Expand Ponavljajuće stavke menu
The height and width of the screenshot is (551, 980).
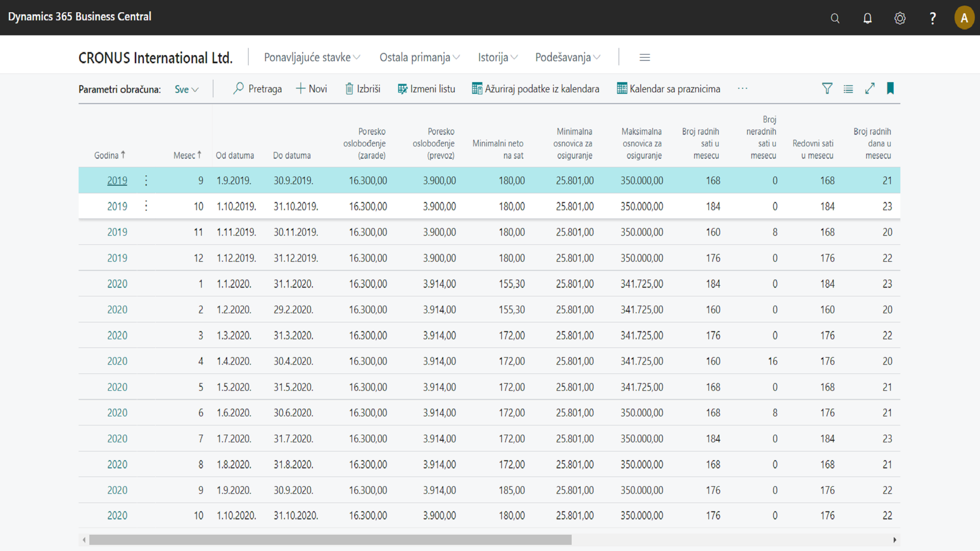coord(312,58)
